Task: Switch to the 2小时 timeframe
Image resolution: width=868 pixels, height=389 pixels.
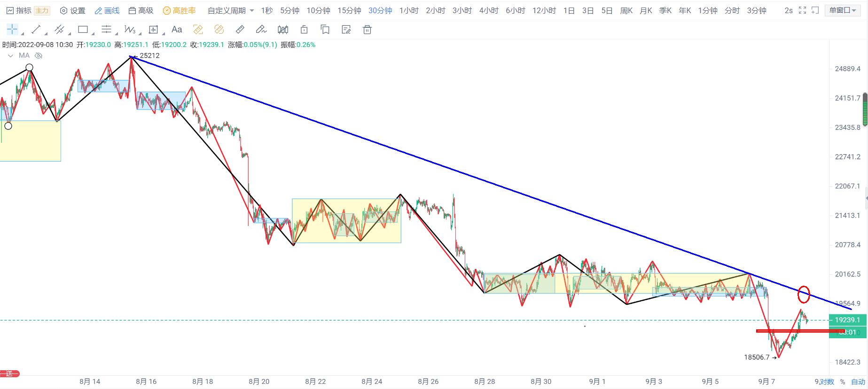Action: (x=436, y=10)
